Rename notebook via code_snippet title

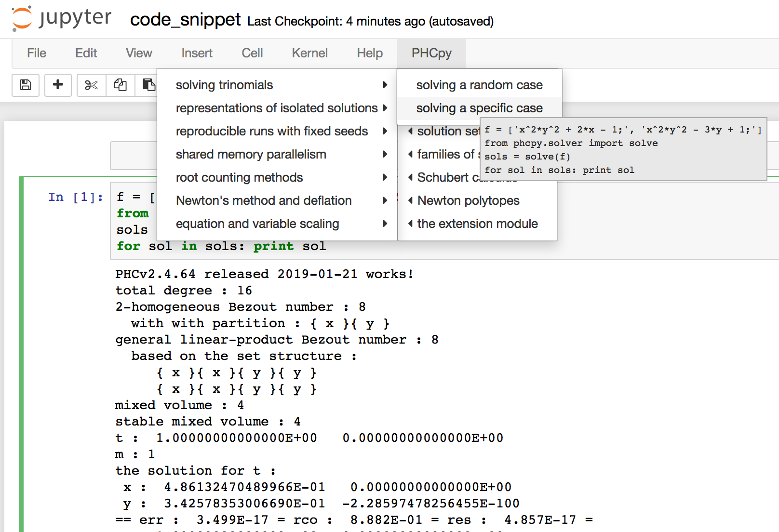point(185,20)
